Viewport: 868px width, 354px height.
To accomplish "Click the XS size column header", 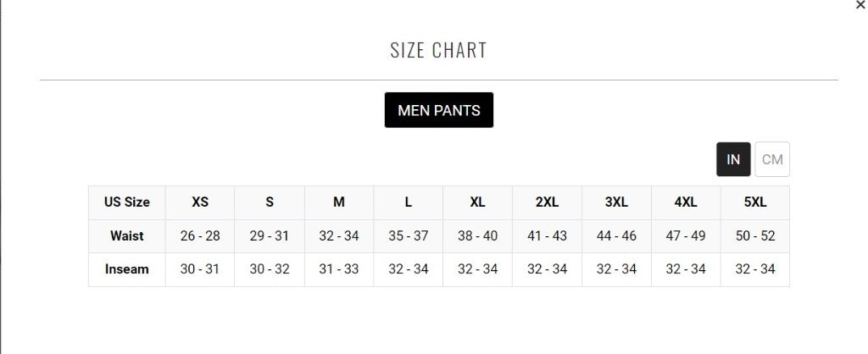I will click(x=200, y=202).
